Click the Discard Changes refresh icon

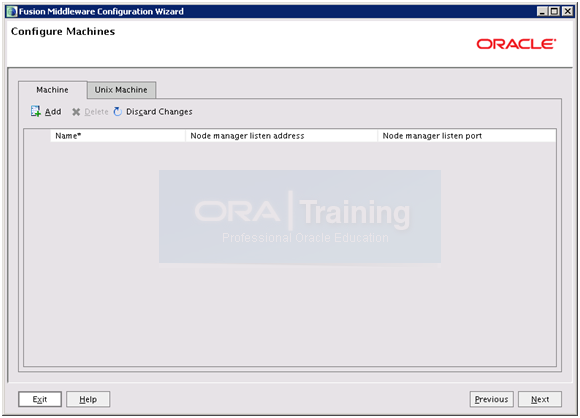pos(118,111)
